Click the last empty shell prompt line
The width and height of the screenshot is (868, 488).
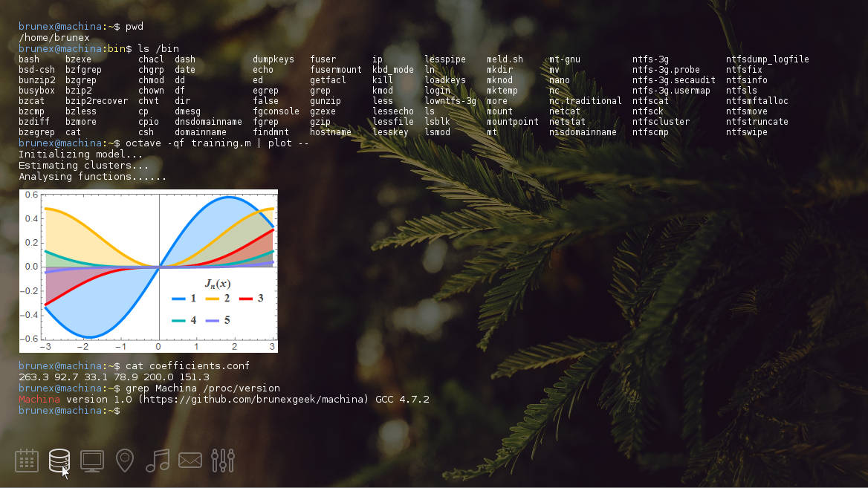pyautogui.click(x=69, y=411)
